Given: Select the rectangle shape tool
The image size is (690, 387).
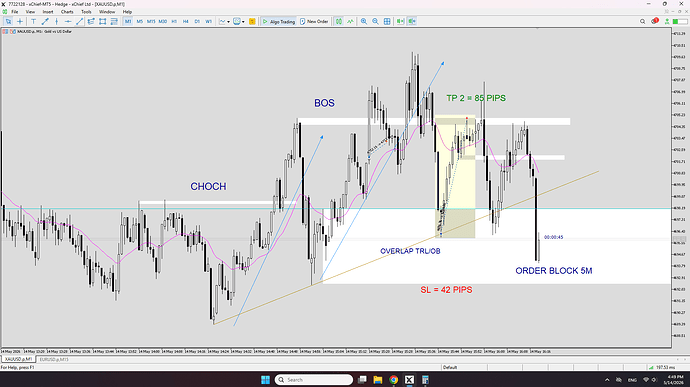Looking at the screenshot, I should tap(103, 21).
